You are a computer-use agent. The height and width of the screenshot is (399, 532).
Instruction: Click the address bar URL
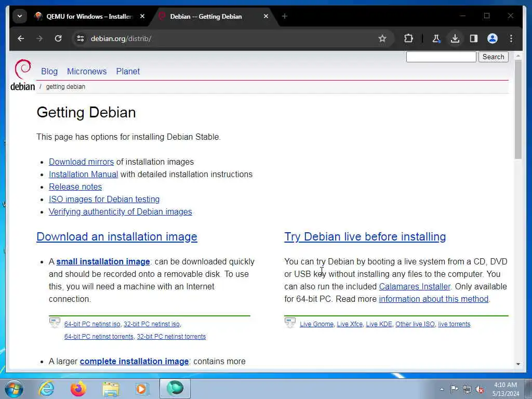tap(121, 38)
